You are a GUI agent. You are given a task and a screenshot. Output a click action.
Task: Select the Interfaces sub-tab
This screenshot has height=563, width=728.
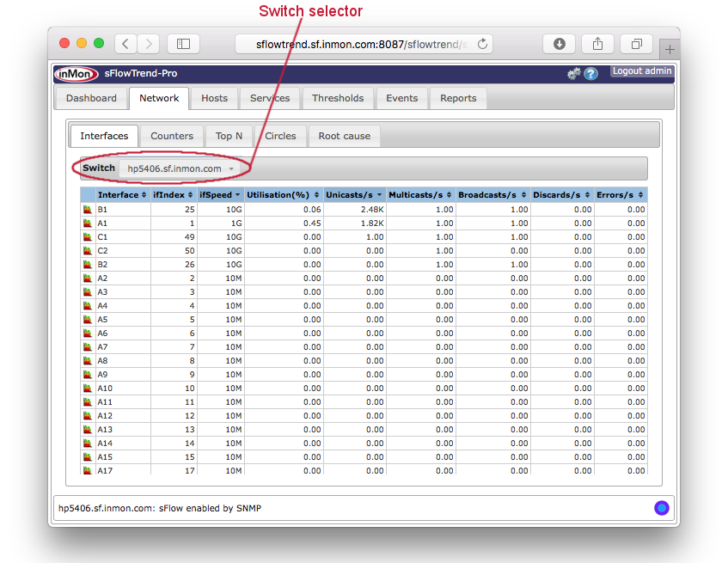pyautogui.click(x=104, y=136)
